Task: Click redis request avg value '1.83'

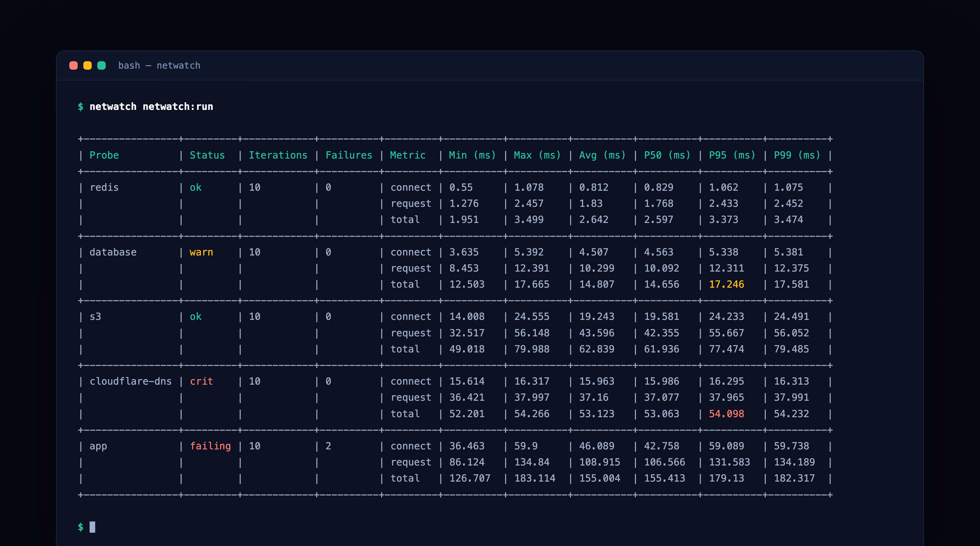Action: point(591,204)
